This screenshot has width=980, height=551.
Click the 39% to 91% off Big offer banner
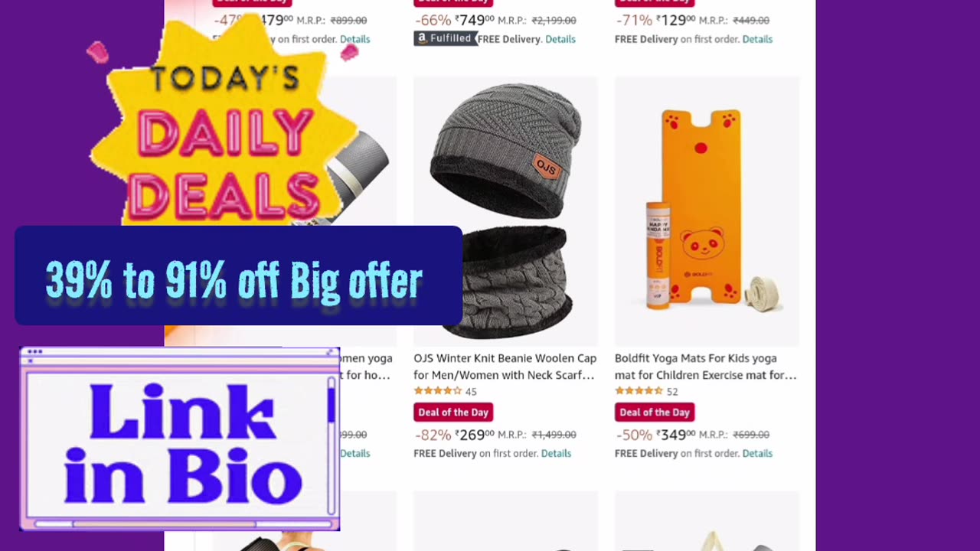pyautogui.click(x=238, y=275)
